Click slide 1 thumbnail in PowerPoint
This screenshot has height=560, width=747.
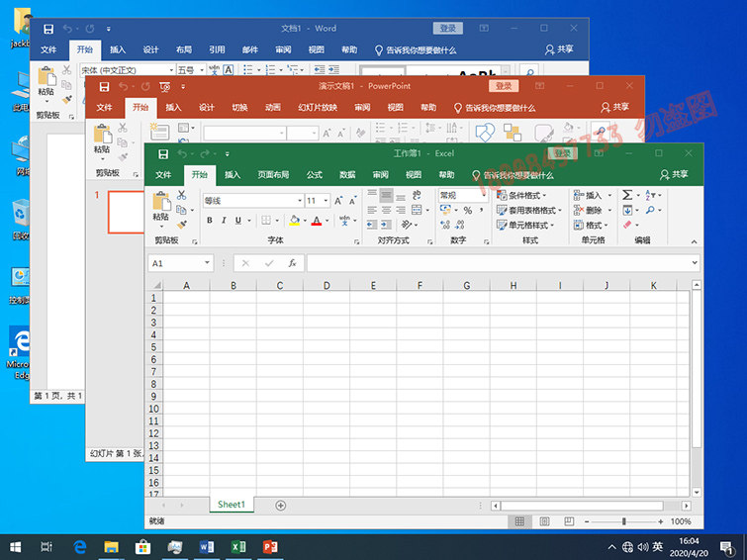(x=127, y=212)
